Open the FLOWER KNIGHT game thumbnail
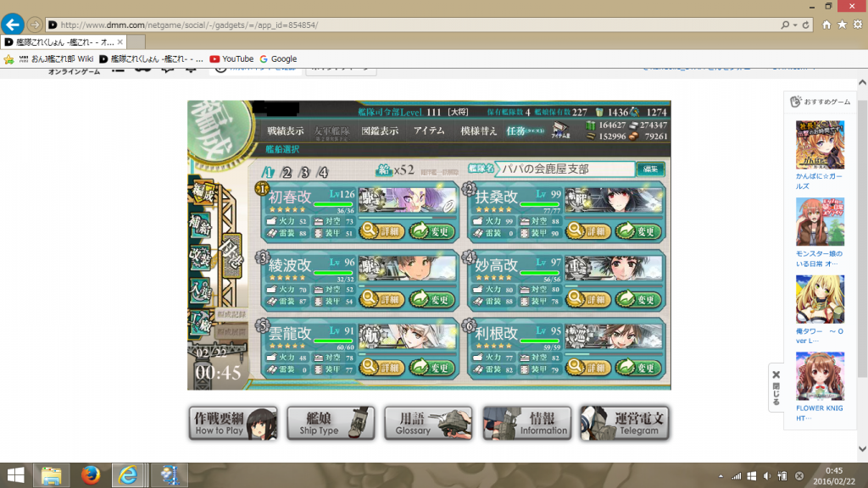868x488 pixels. tap(820, 376)
